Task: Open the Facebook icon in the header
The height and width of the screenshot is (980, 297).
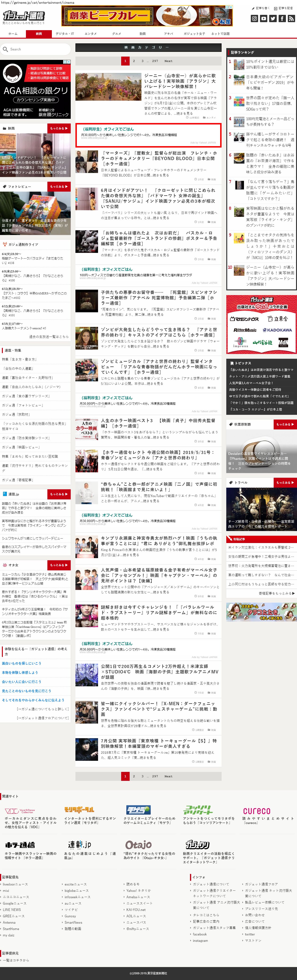Action: tap(282, 18)
